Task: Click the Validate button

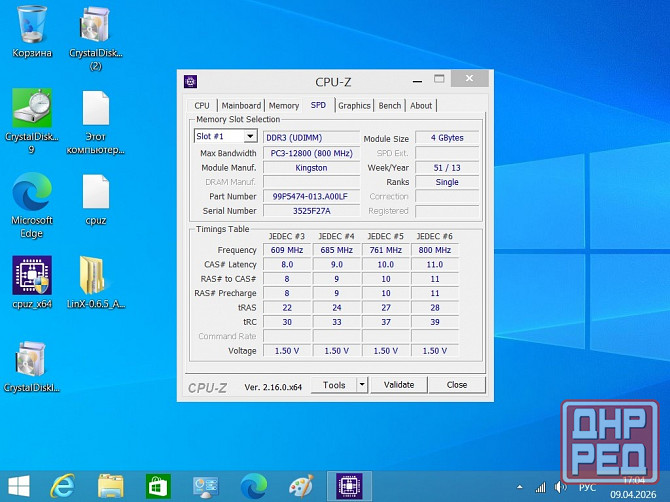Action: point(399,385)
